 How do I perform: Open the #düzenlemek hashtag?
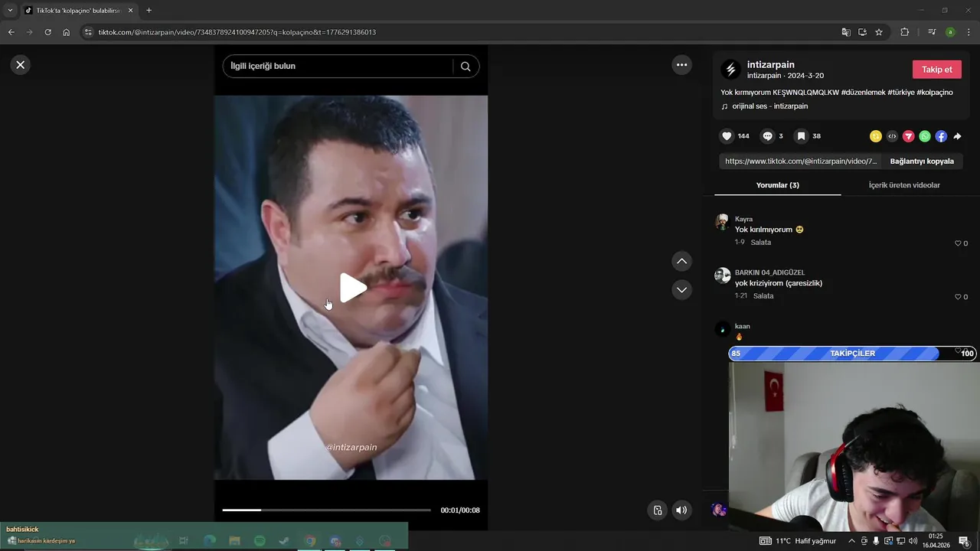coord(863,93)
